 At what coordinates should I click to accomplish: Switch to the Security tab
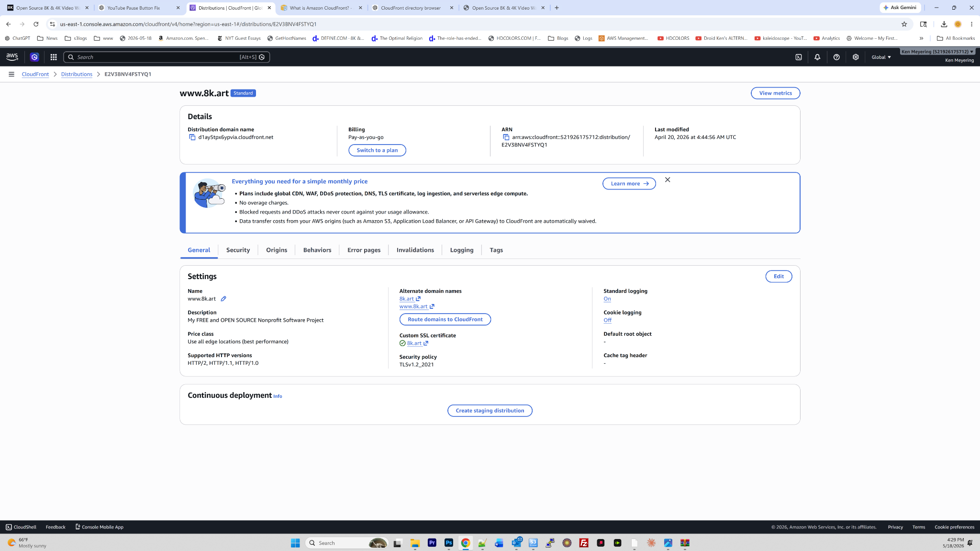click(238, 250)
